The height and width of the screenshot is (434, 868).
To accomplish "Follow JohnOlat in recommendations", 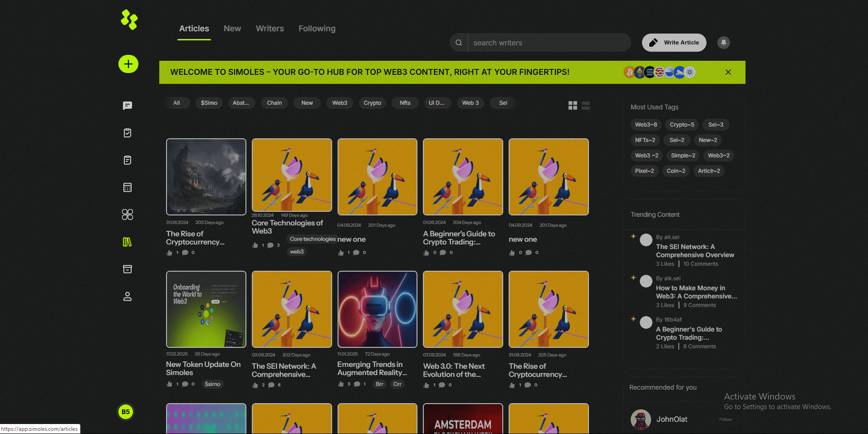I will [x=725, y=419].
